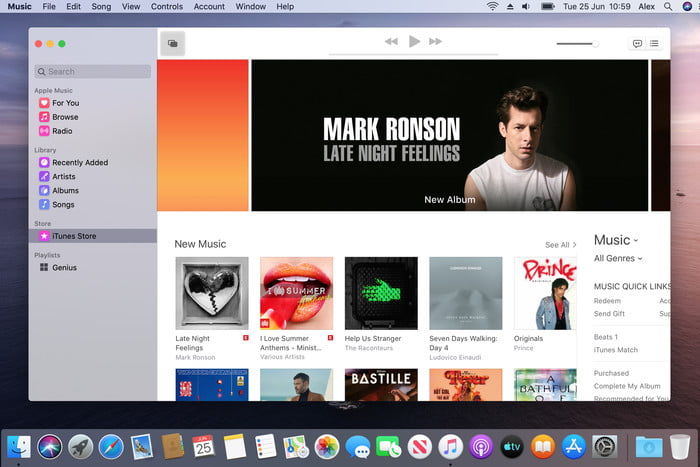Open Finder from the Dock

point(19,446)
